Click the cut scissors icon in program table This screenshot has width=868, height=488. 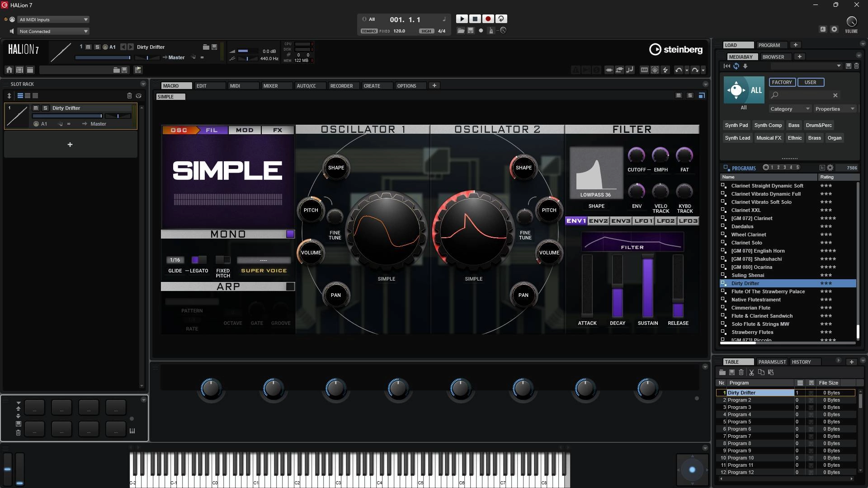(x=751, y=372)
